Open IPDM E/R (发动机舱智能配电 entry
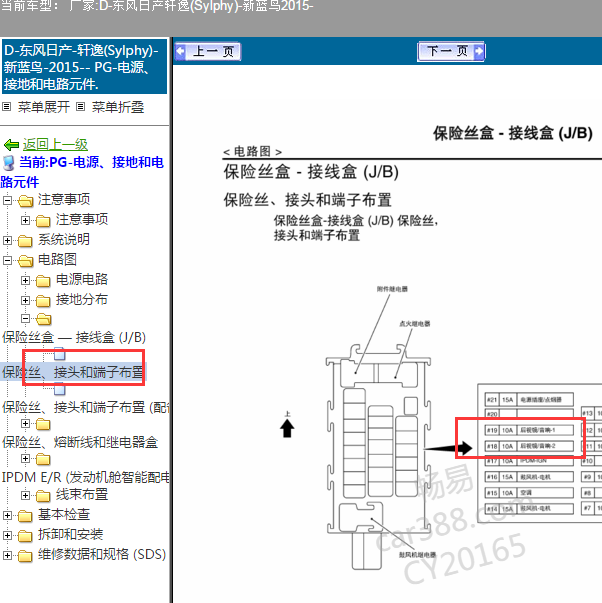Screen dimensions: 602x603 [x=85, y=477]
